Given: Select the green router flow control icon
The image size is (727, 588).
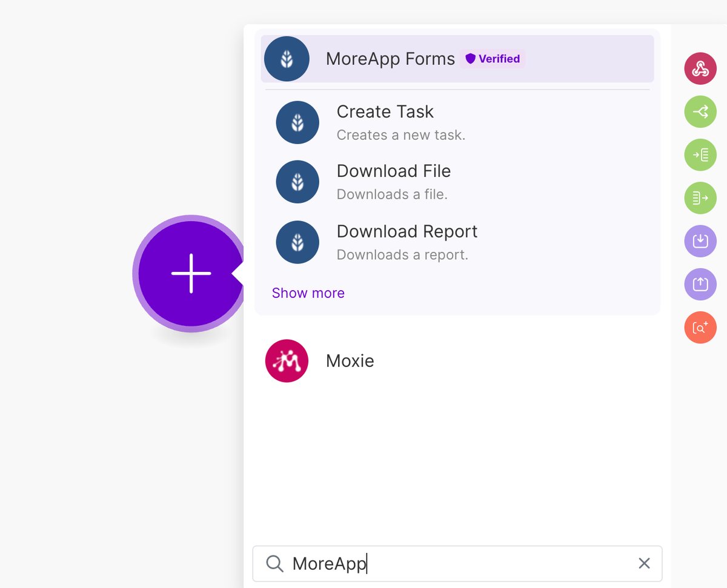Looking at the screenshot, I should [700, 111].
